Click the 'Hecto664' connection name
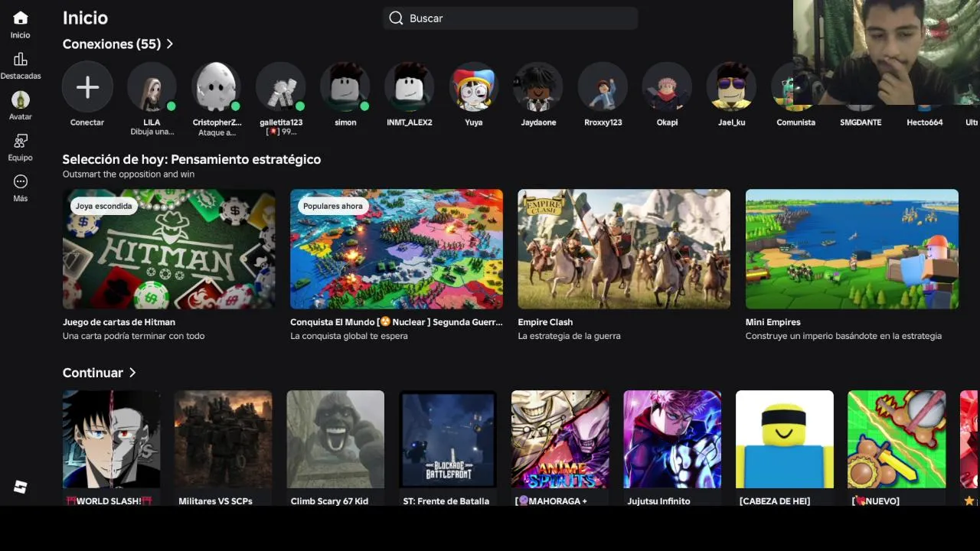 click(925, 122)
